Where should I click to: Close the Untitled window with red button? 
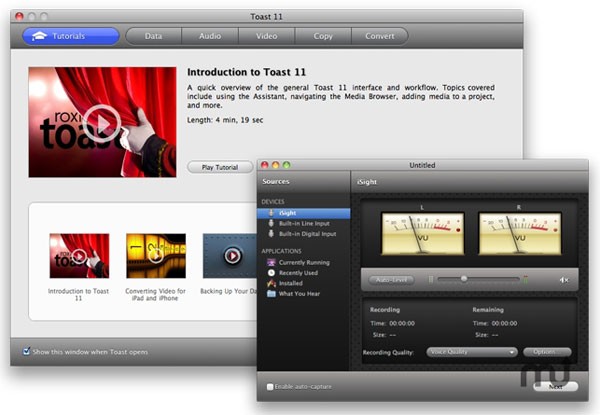tap(264, 165)
